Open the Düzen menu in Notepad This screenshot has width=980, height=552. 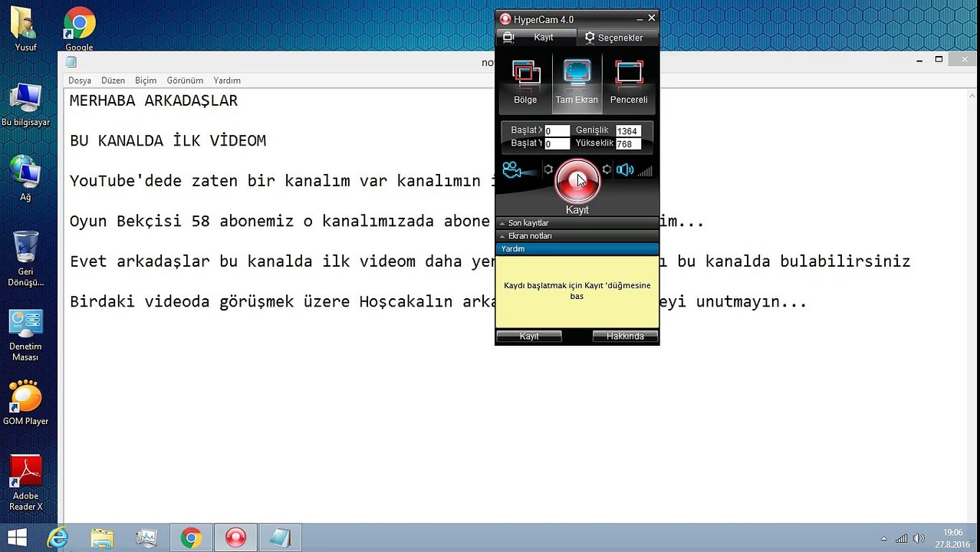point(113,80)
